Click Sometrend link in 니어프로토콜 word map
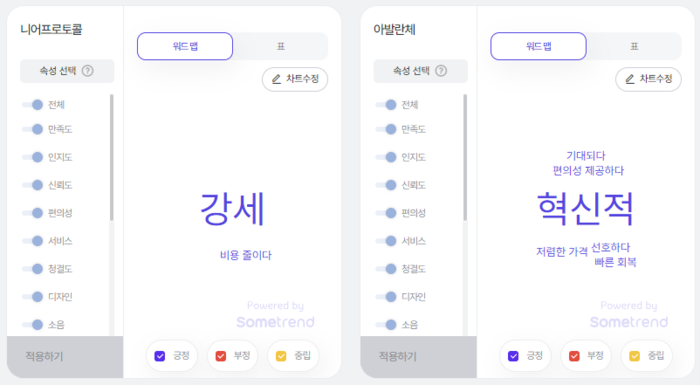The width and height of the screenshot is (700, 385). 275,322
